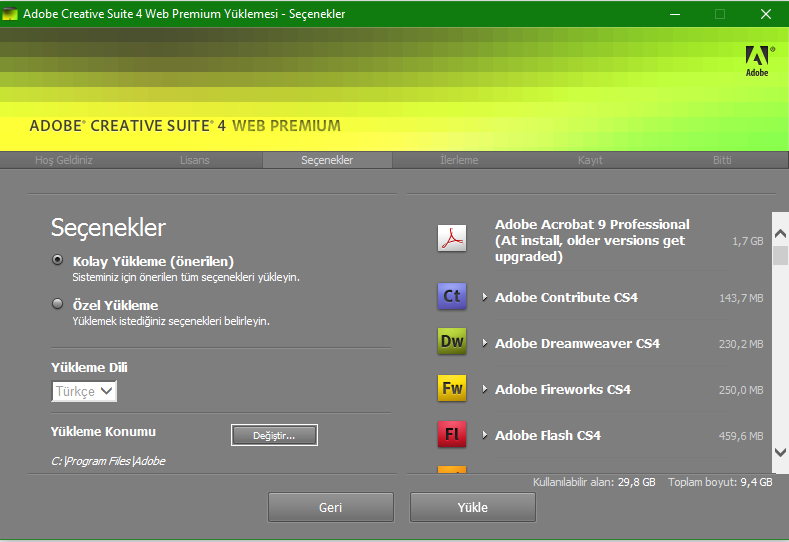789x542 pixels.
Task: Go to İlerleme step tab
Action: pyautogui.click(x=459, y=160)
